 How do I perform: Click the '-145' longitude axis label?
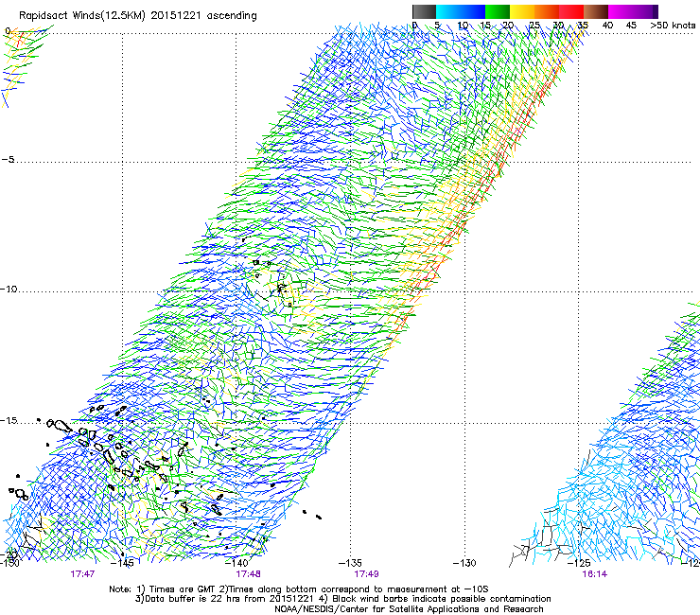point(122,563)
